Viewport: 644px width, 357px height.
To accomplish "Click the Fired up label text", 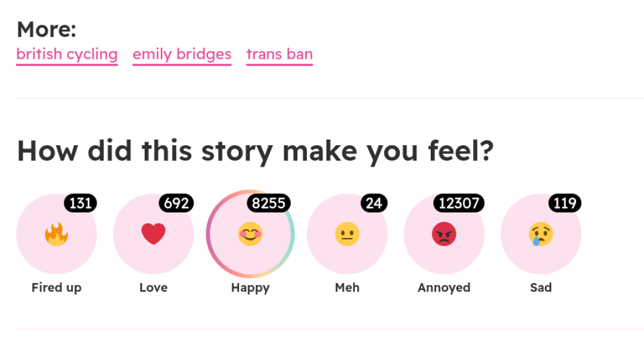I will (x=57, y=287).
